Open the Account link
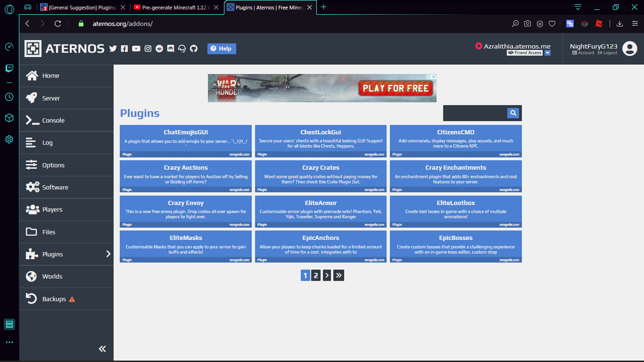Image resolution: width=644 pixels, height=362 pixels. coord(583,53)
